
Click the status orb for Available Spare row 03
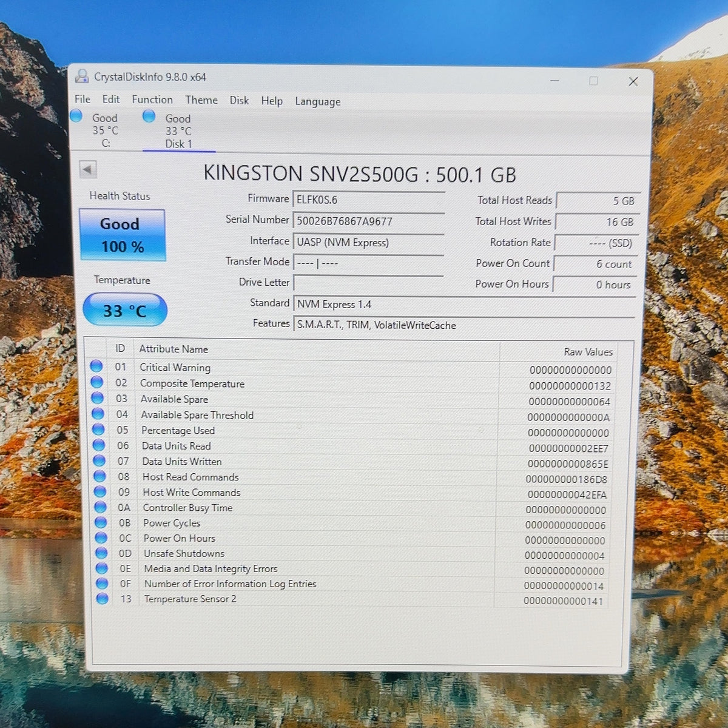point(97,397)
